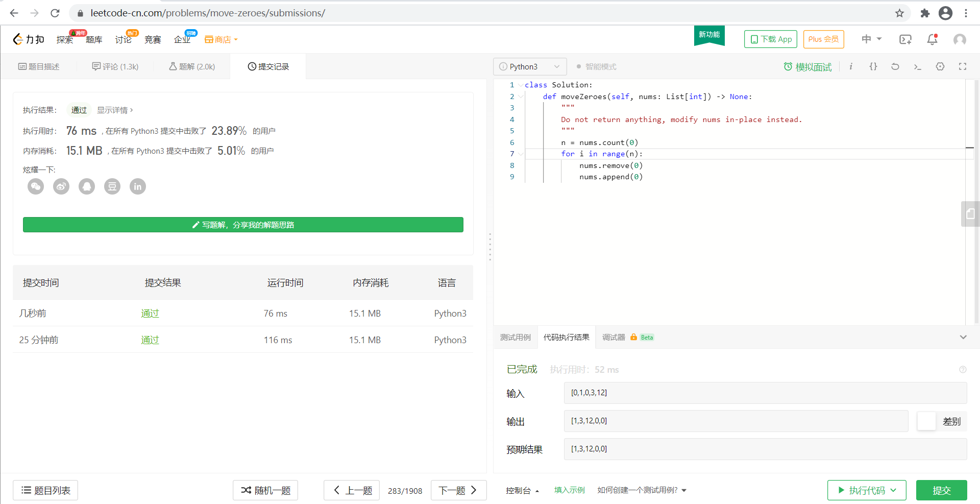The width and height of the screenshot is (980, 504).
Task: Share result to LinkedIn
Action: [x=137, y=186]
